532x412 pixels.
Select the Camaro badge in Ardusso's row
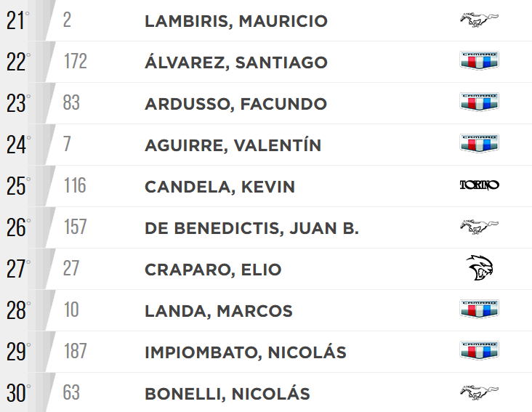480,103
